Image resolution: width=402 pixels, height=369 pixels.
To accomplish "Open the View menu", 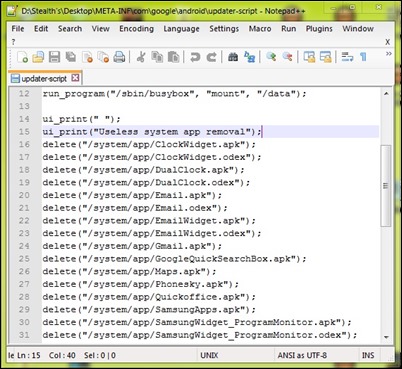I will click(x=101, y=29).
